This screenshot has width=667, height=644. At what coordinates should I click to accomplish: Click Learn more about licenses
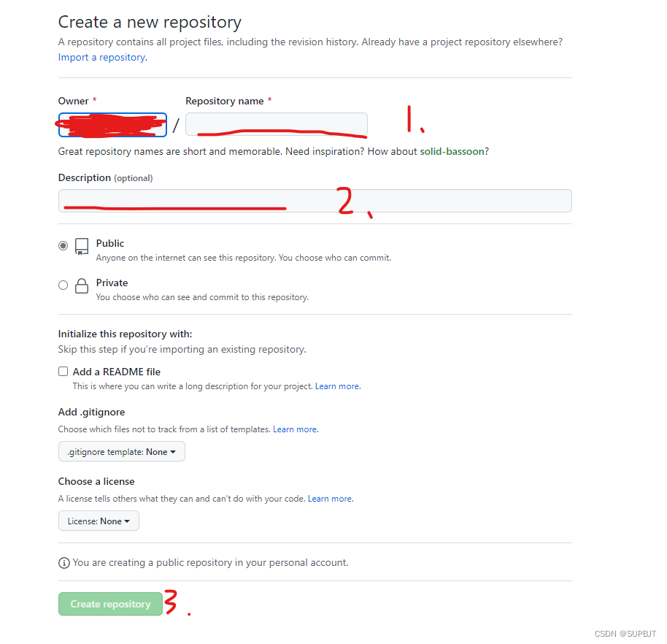point(331,499)
